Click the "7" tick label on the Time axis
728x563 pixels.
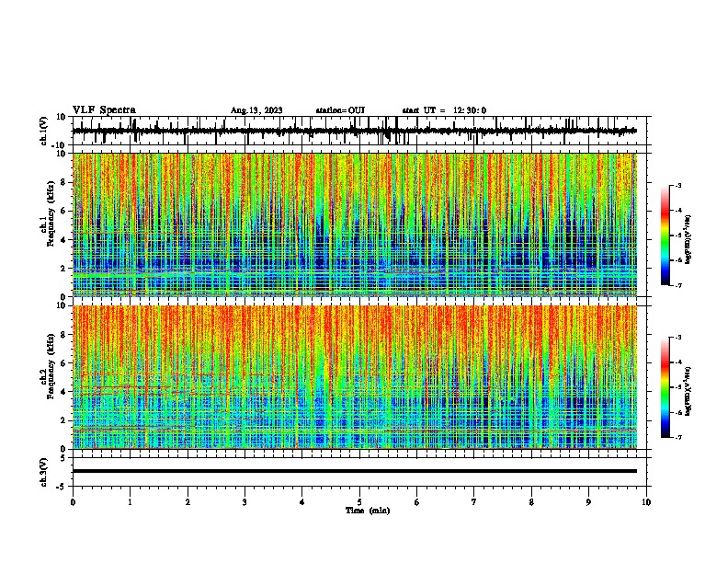coord(474,502)
